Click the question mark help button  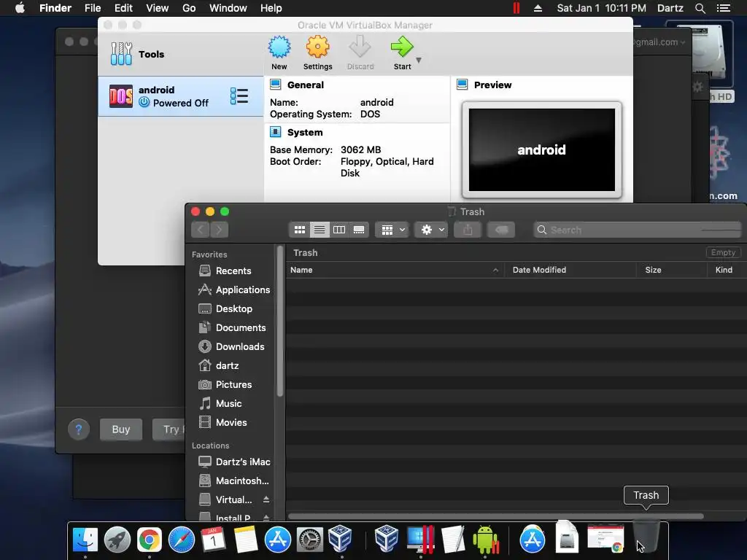pyautogui.click(x=79, y=429)
